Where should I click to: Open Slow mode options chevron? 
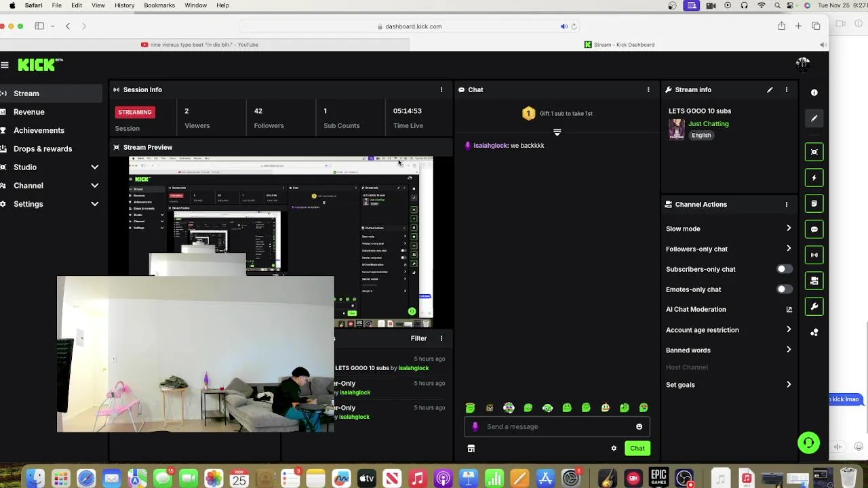789,228
